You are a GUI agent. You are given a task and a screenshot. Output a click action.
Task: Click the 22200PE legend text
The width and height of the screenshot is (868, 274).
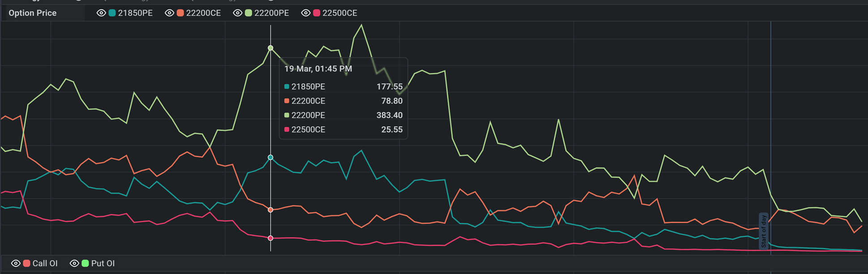point(271,13)
